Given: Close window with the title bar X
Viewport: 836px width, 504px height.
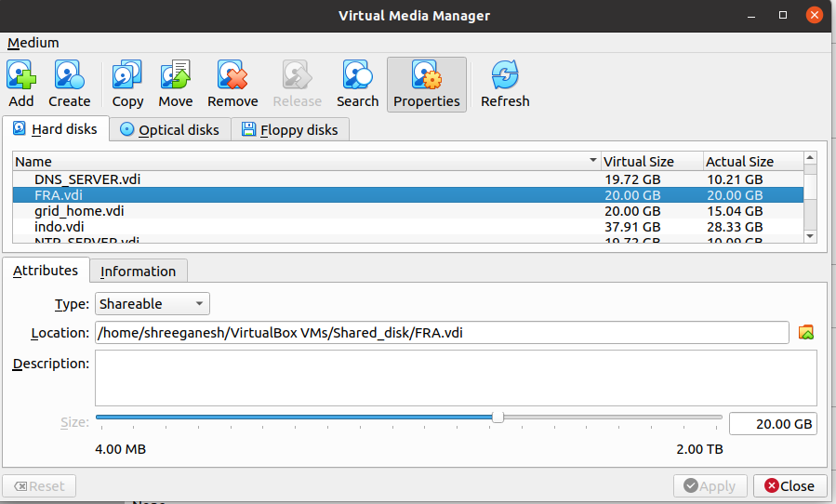Looking at the screenshot, I should coord(814,15).
